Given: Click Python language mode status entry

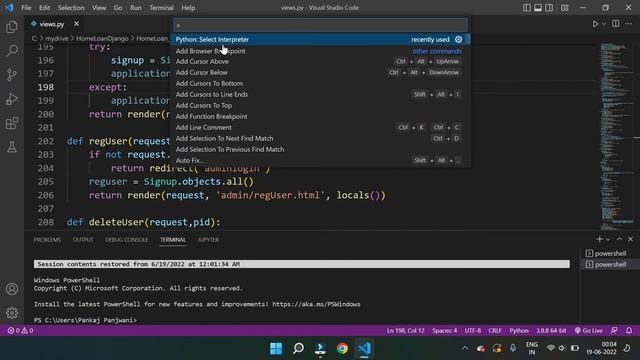Looking at the screenshot, I should pyautogui.click(x=519, y=331).
